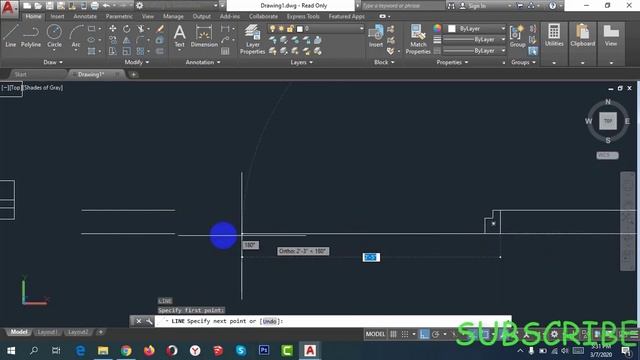Switch to the Insert ribbon tab
The height and width of the screenshot is (360, 640).
[x=57, y=16]
